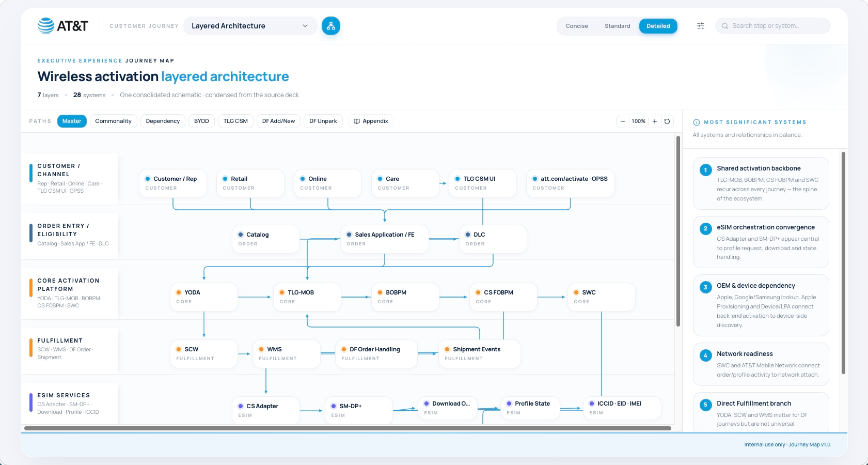Select the Customer / Rep node
Viewport: 868px width, 465px height.
click(173, 183)
